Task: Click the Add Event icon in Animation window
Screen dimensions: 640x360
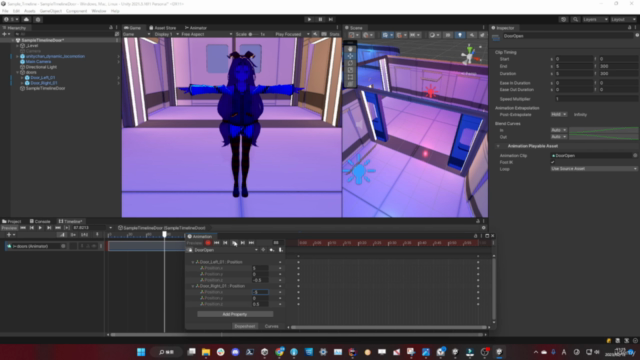Action: tap(281, 250)
